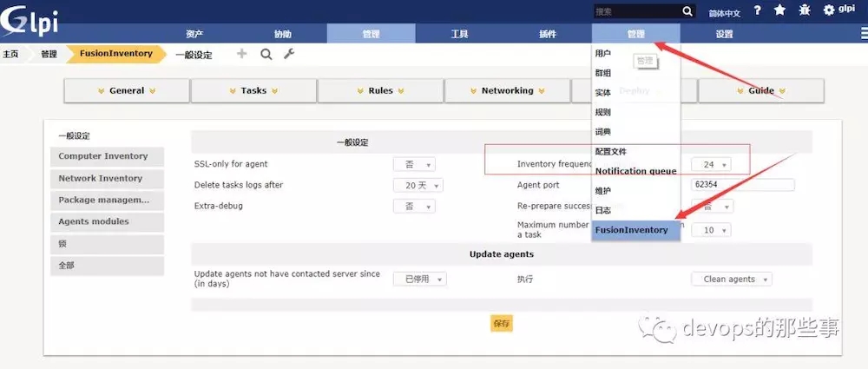
Task: Open the 锁 side tab
Action: pyautogui.click(x=107, y=244)
